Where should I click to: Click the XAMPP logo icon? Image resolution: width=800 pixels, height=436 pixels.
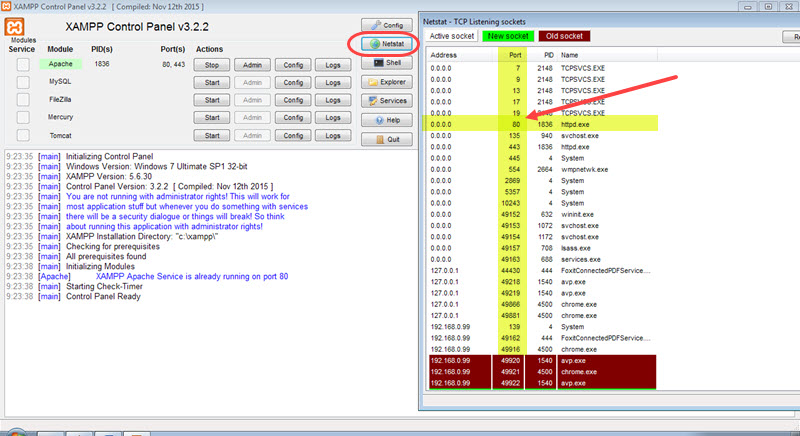click(14, 27)
